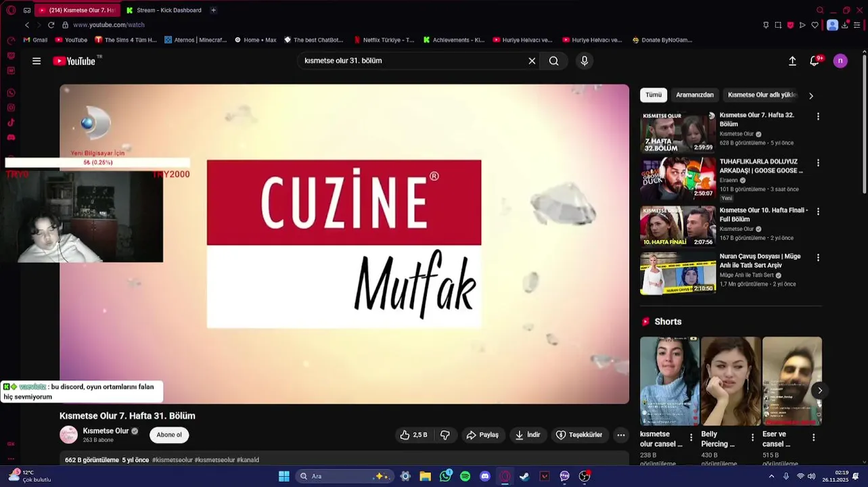This screenshot has width=868, height=487.
Task: Dislike the video with thumbs down
Action: point(445,435)
